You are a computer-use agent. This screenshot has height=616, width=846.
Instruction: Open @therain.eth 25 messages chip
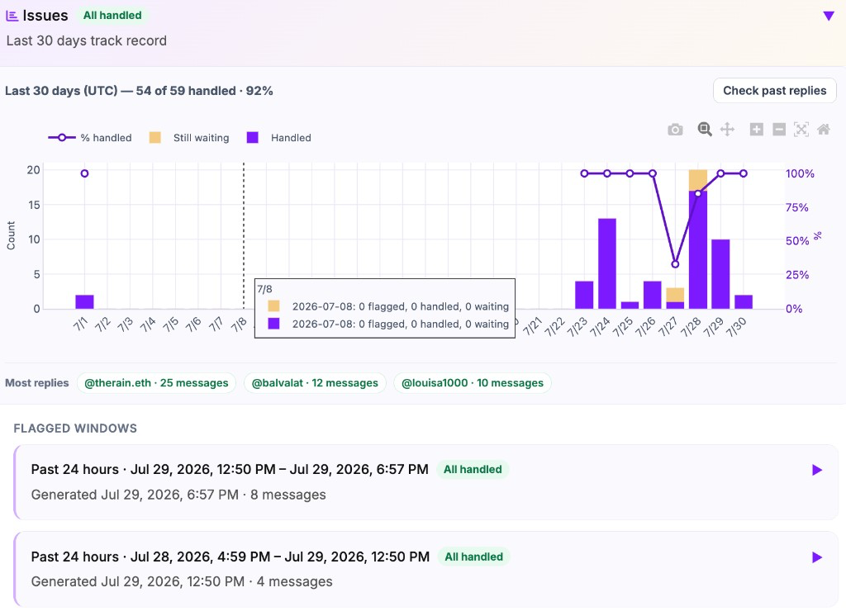coord(156,383)
